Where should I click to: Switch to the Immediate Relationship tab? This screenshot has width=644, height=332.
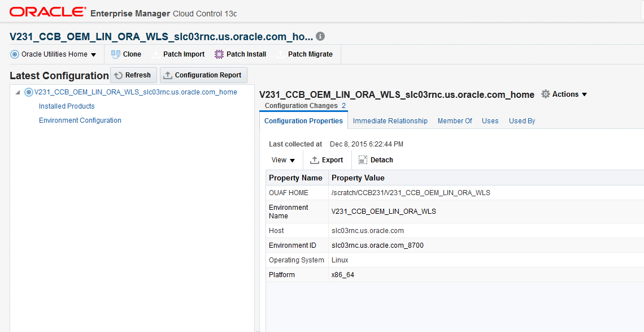(390, 121)
